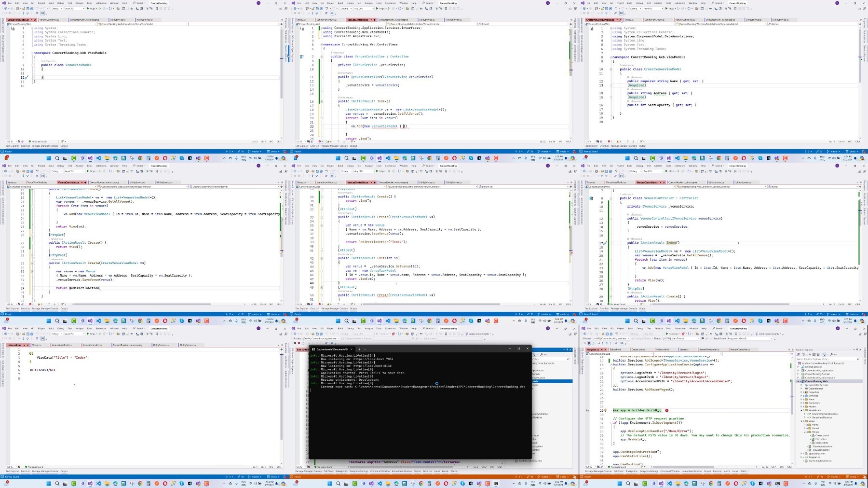Click the horizontal scrollbar of the Program.cs editor
868x488 pixels.
click(683, 467)
